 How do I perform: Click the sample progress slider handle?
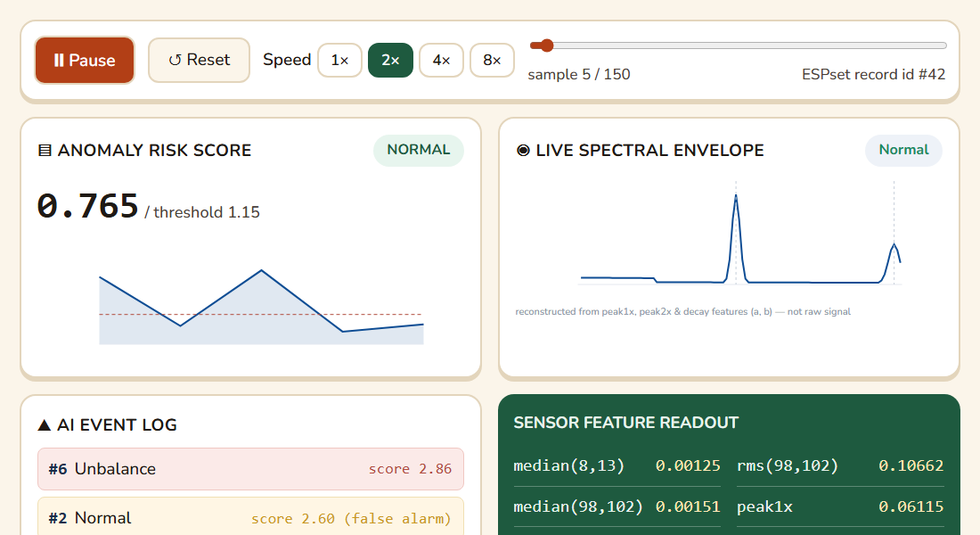[x=547, y=45]
